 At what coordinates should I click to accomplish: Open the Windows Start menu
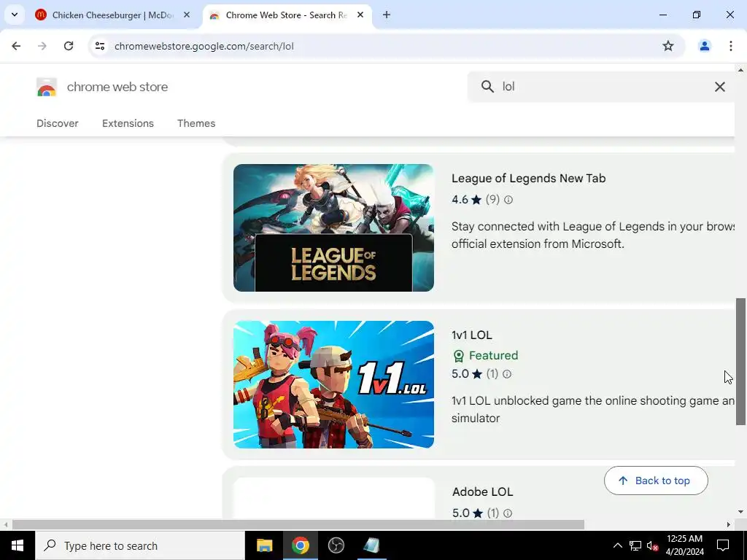pos(18,545)
